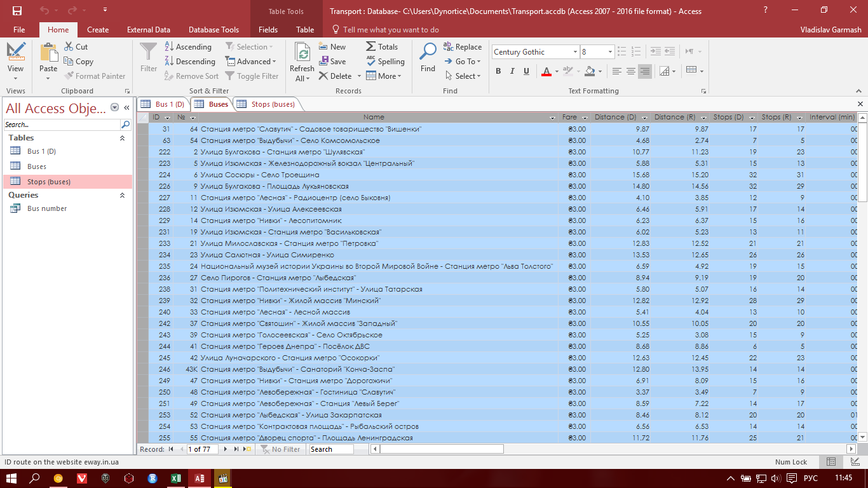The width and height of the screenshot is (868, 488).
Task: Switch to the Create ribbon tab
Action: pyautogui.click(x=98, y=30)
